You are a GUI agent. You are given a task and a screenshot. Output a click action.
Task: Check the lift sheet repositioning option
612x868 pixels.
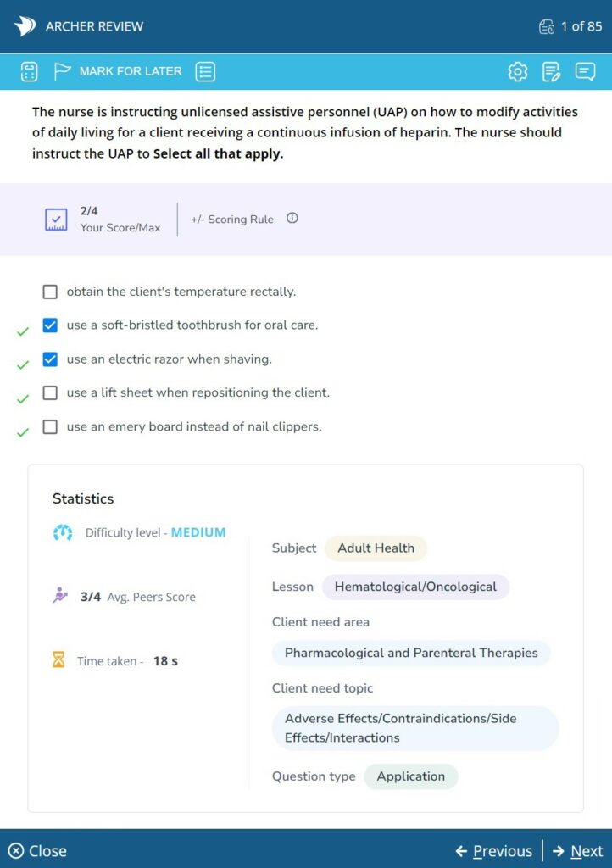pos(50,393)
